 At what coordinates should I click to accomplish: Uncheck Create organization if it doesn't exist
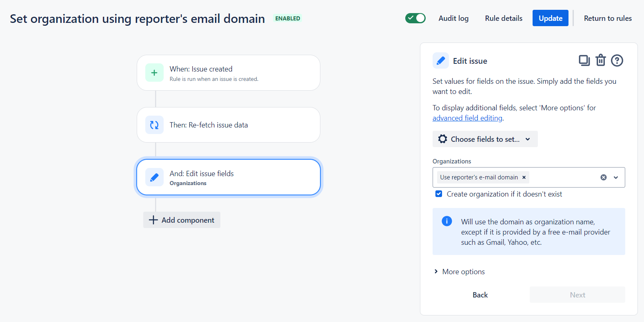[438, 194]
